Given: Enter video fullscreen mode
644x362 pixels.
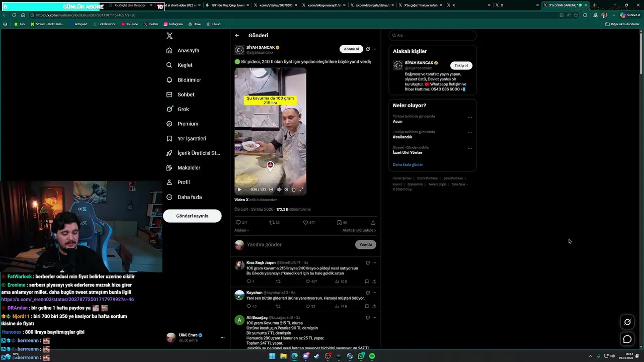Looking at the screenshot, I should (301, 190).
